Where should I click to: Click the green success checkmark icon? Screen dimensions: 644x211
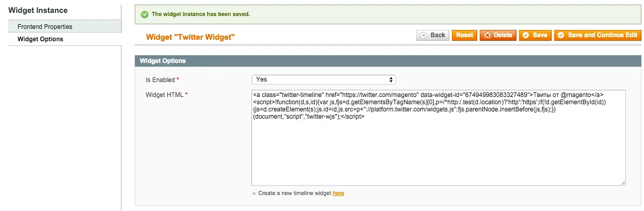[144, 14]
